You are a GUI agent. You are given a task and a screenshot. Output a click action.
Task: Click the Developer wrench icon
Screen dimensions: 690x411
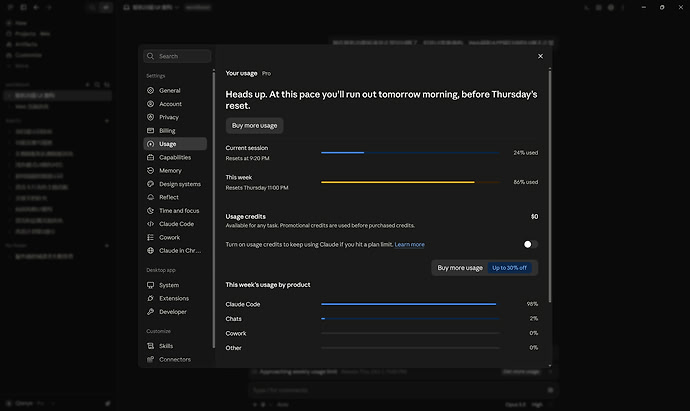click(150, 312)
